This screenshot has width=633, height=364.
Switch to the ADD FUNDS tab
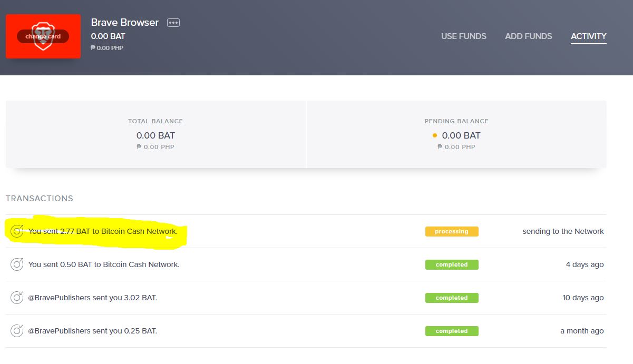tap(529, 36)
